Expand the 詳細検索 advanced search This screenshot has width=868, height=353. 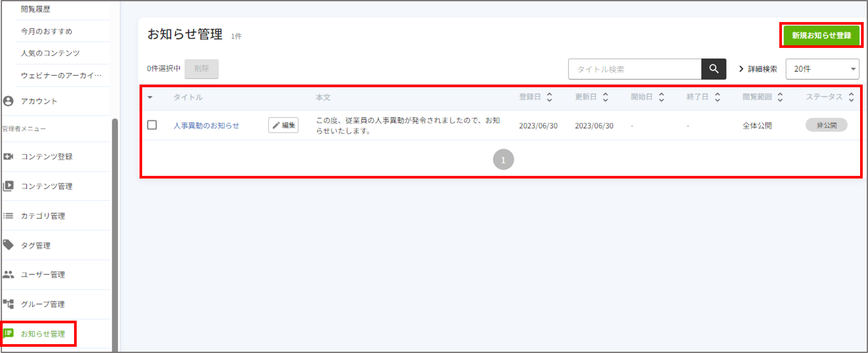(x=758, y=69)
